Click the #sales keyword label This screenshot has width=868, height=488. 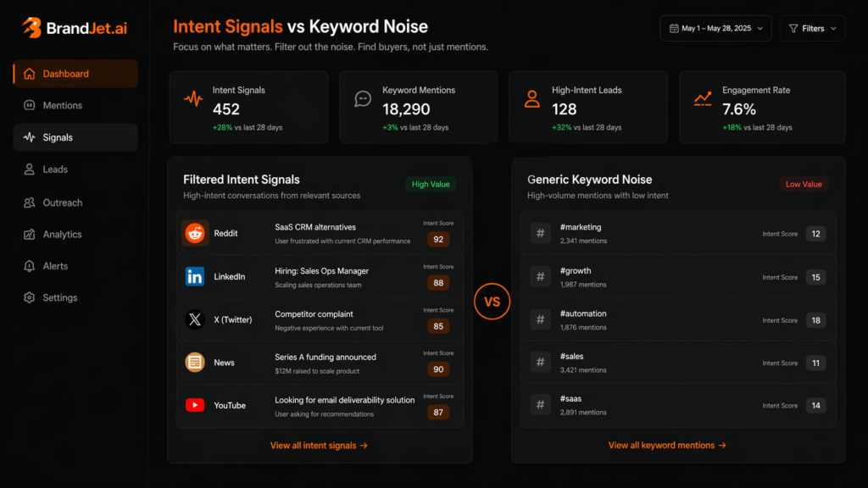(x=572, y=357)
